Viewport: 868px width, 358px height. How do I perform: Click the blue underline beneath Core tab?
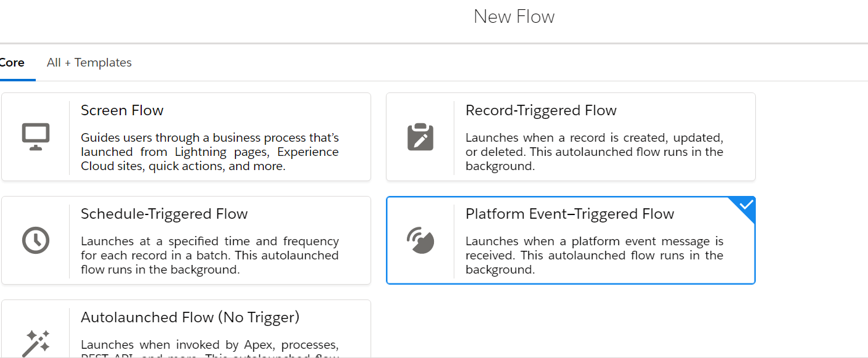(x=17, y=78)
